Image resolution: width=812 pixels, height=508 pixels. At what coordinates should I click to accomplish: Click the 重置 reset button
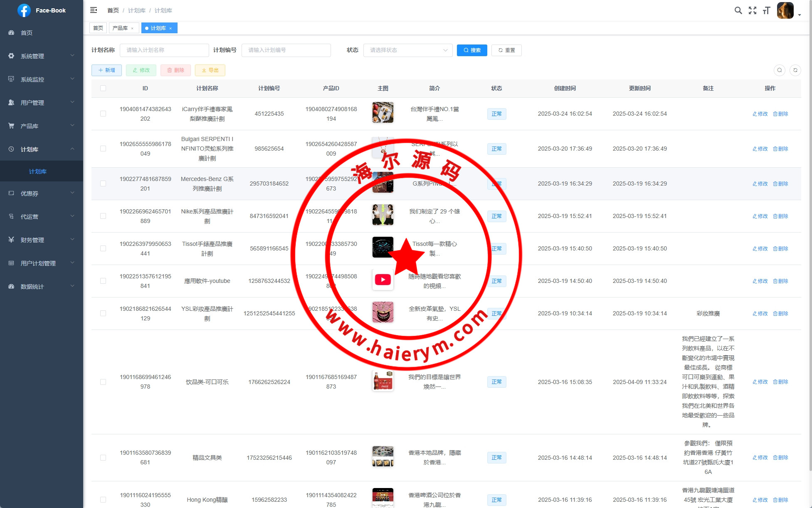click(x=506, y=50)
